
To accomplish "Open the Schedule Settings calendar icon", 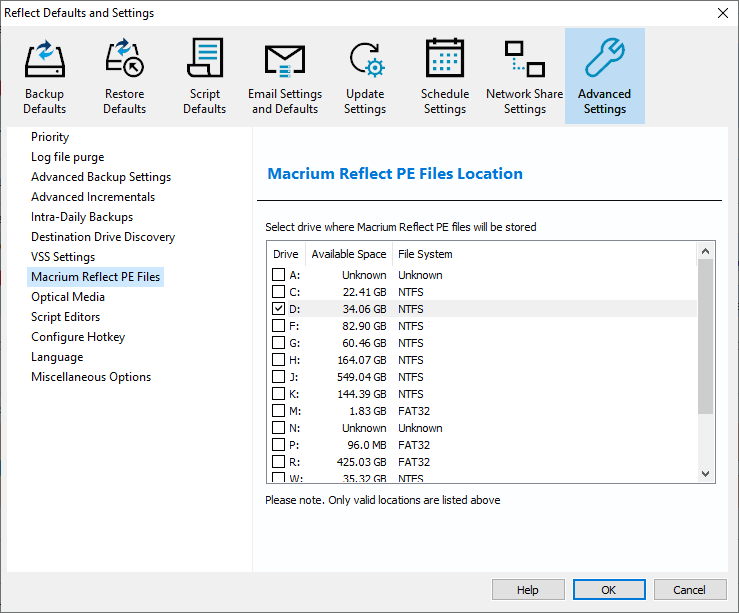I will (x=445, y=60).
